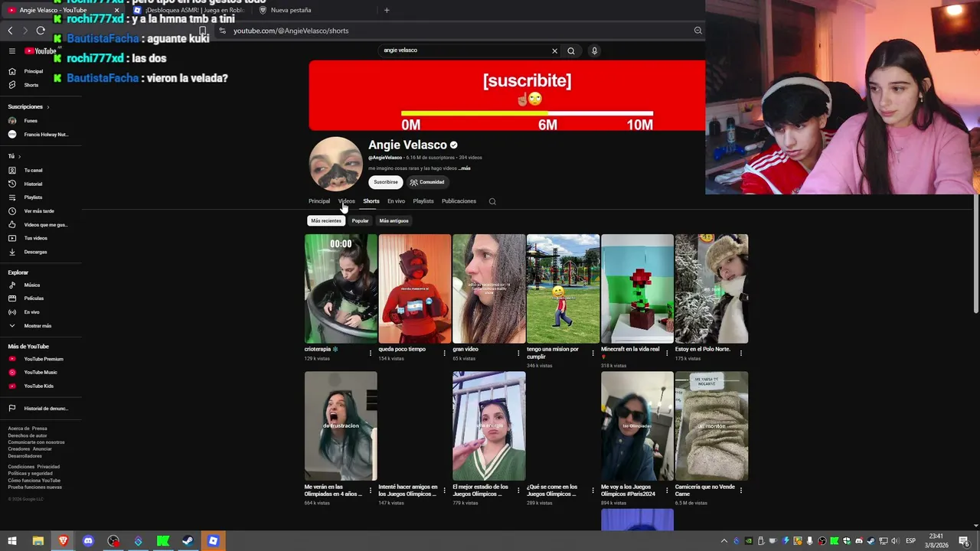Open a new browser tab
This screenshot has height=551, width=980.
[x=387, y=10]
